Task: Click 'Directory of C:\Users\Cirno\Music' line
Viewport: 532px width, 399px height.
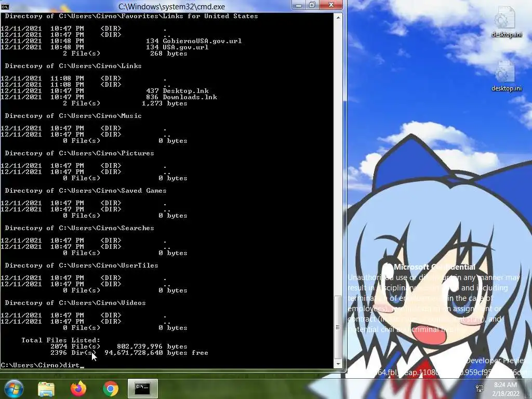Action: coord(73,116)
